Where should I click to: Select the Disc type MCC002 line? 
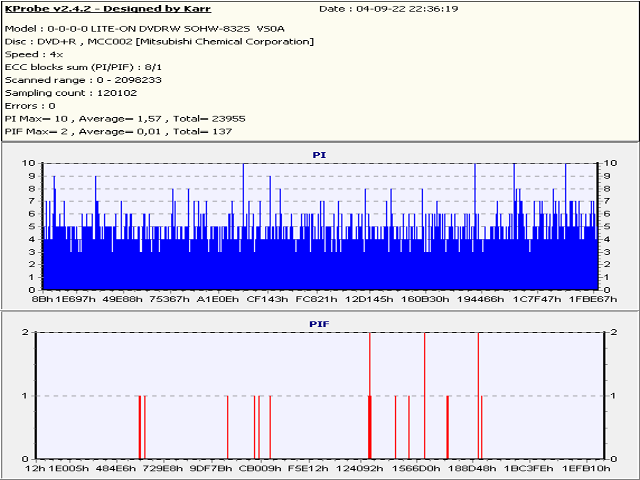tap(159, 41)
